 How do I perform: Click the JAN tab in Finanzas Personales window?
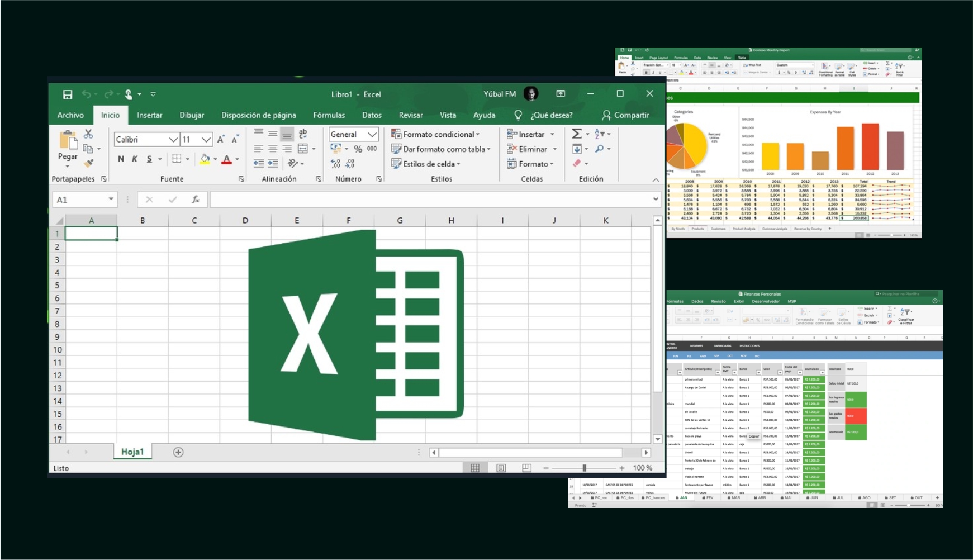tap(682, 497)
